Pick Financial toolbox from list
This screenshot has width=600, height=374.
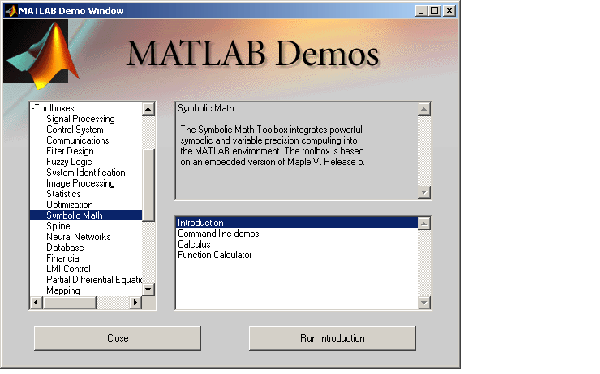(x=63, y=258)
